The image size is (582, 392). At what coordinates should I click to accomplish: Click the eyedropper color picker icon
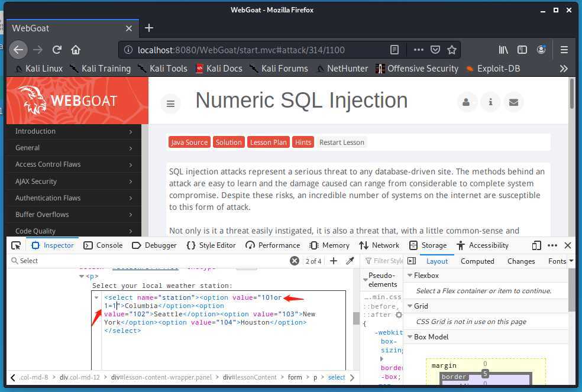350,261
